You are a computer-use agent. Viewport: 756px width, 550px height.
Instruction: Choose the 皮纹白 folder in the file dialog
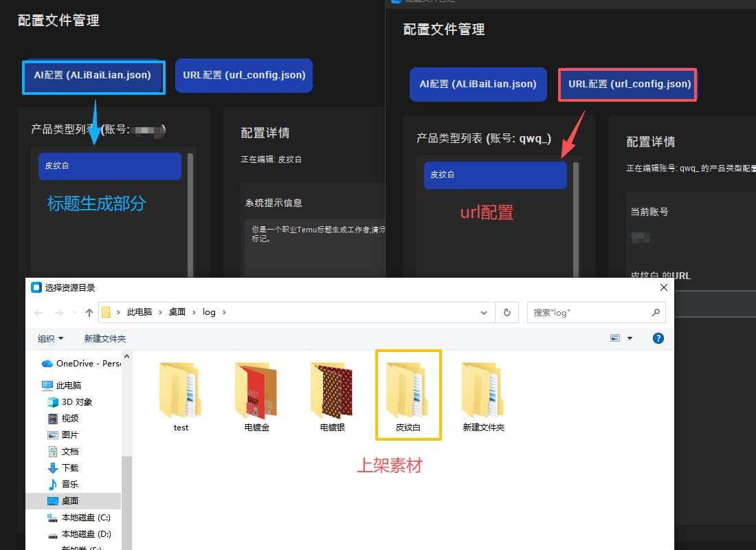[408, 395]
